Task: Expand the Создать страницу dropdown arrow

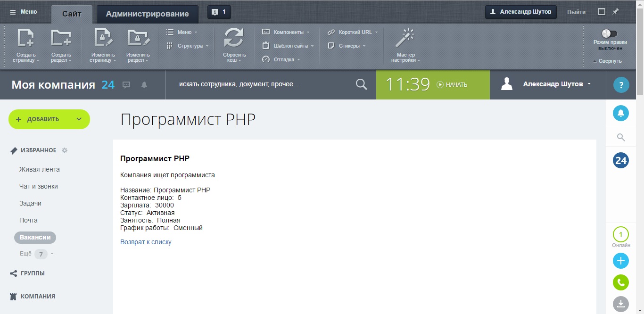Action: coord(38,61)
